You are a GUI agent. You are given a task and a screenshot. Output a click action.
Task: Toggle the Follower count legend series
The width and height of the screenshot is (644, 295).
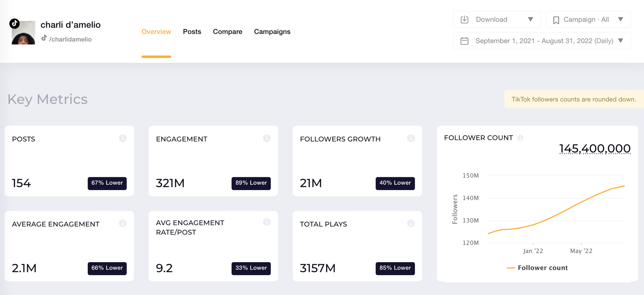[x=537, y=268]
